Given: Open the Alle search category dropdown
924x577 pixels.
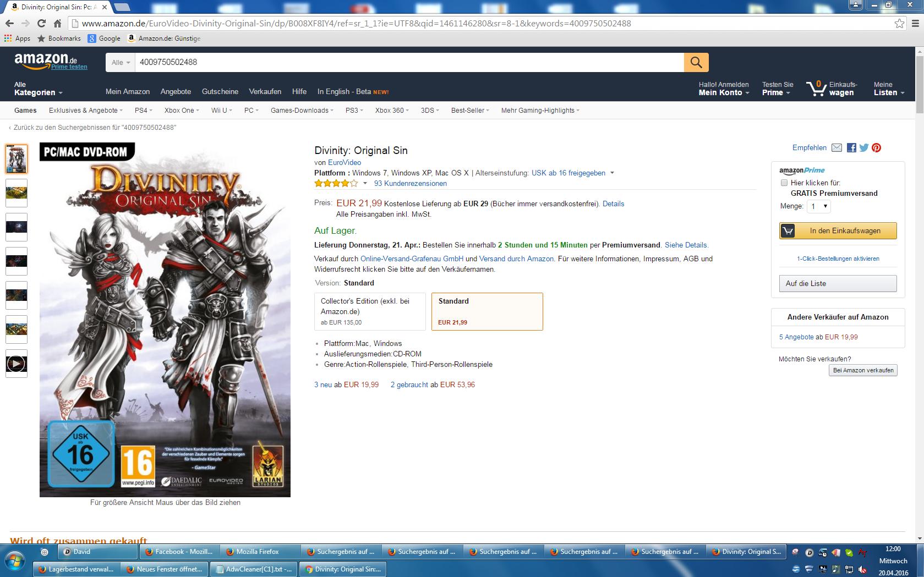Looking at the screenshot, I should click(121, 62).
